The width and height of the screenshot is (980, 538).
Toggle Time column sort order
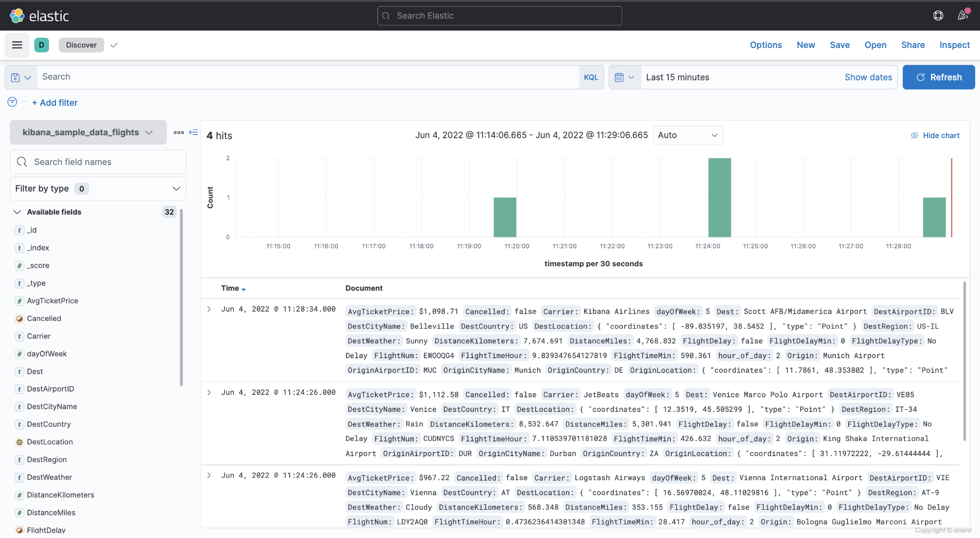click(x=233, y=288)
